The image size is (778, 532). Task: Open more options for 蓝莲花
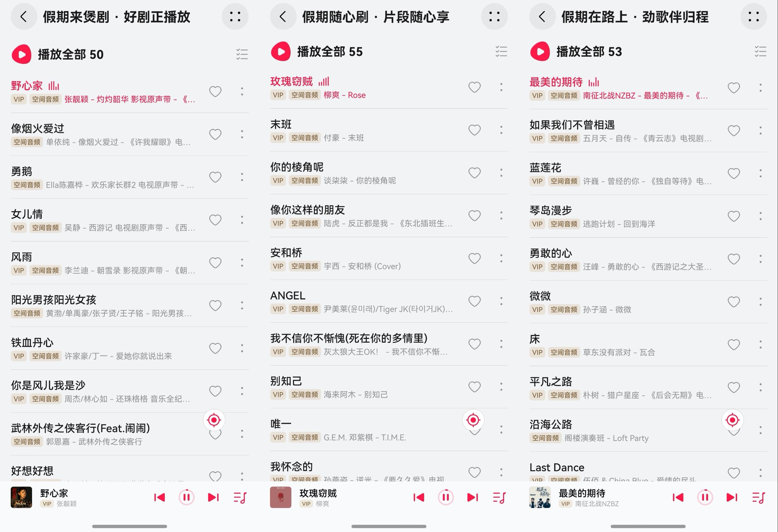point(760,173)
